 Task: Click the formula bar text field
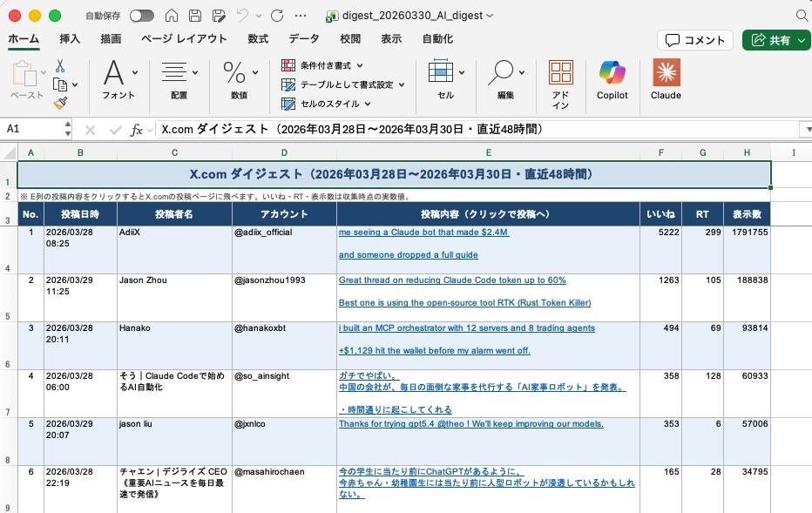tap(477, 129)
